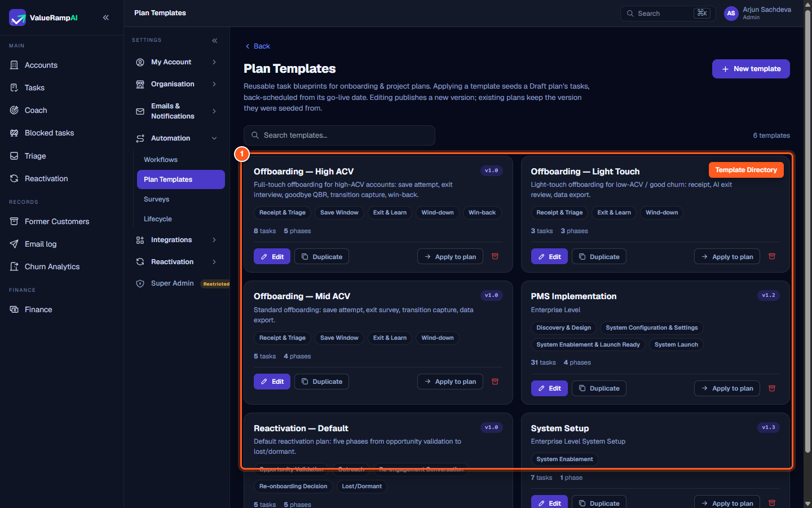Select Plan Templates in settings menu
Image resolution: width=812 pixels, height=508 pixels.
180,179
